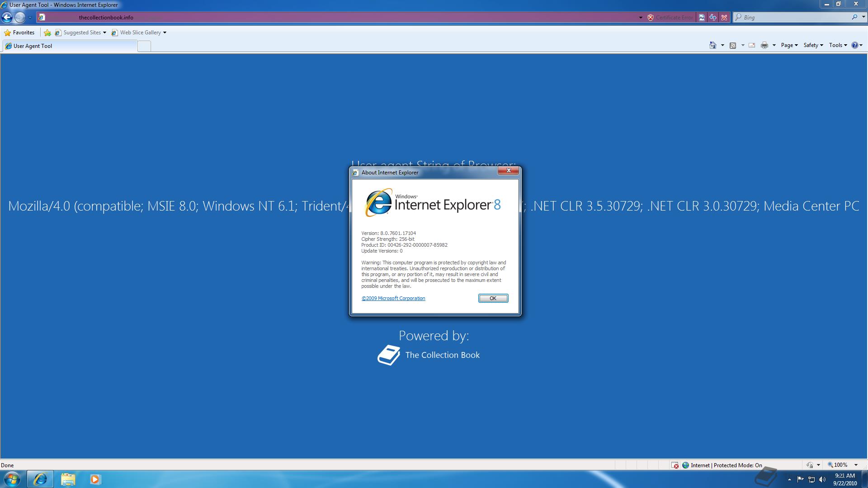Open Web Slice Gallery
Image resolution: width=868 pixels, height=488 pixels.
click(x=139, y=33)
